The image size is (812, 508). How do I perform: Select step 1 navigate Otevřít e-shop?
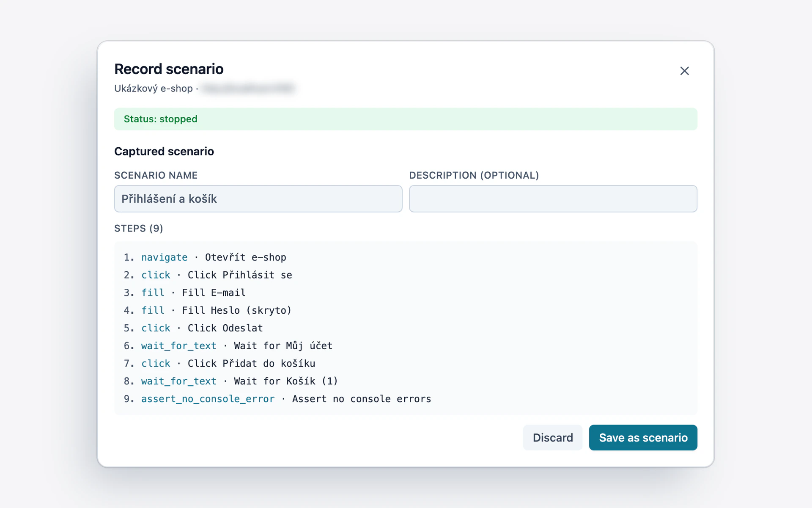click(x=205, y=257)
